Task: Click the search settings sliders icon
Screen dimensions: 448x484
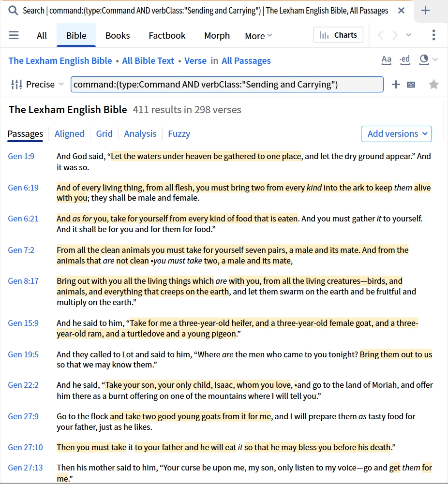Action: [x=16, y=84]
